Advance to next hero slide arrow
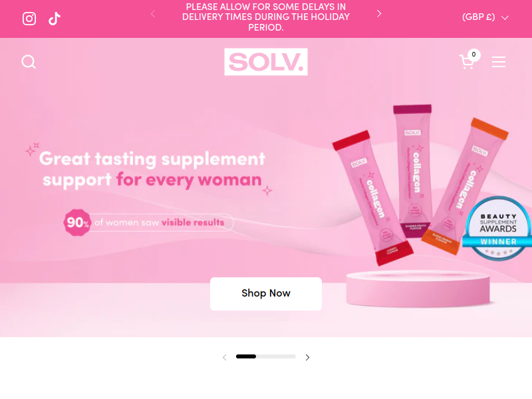The width and height of the screenshot is (532, 399). (307, 357)
